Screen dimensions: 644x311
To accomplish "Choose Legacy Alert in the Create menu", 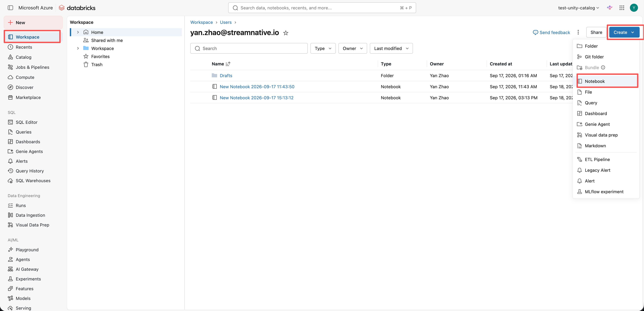I will coord(606,170).
